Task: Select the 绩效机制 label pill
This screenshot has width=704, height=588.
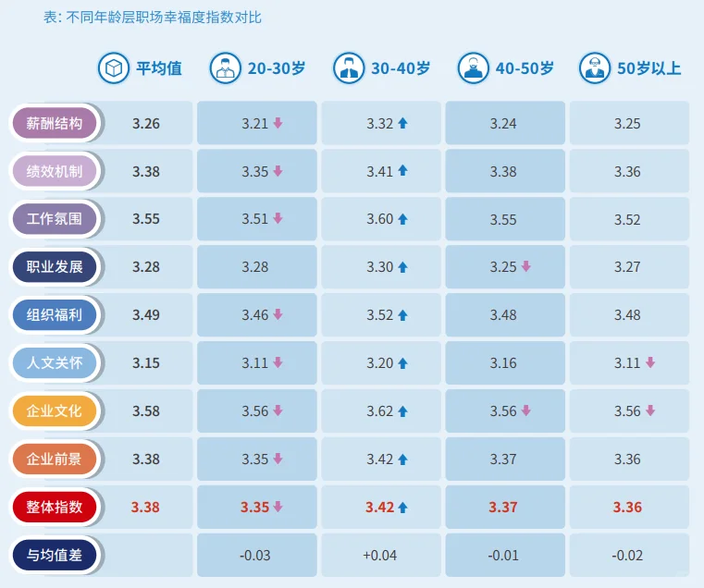Action: click(55, 171)
